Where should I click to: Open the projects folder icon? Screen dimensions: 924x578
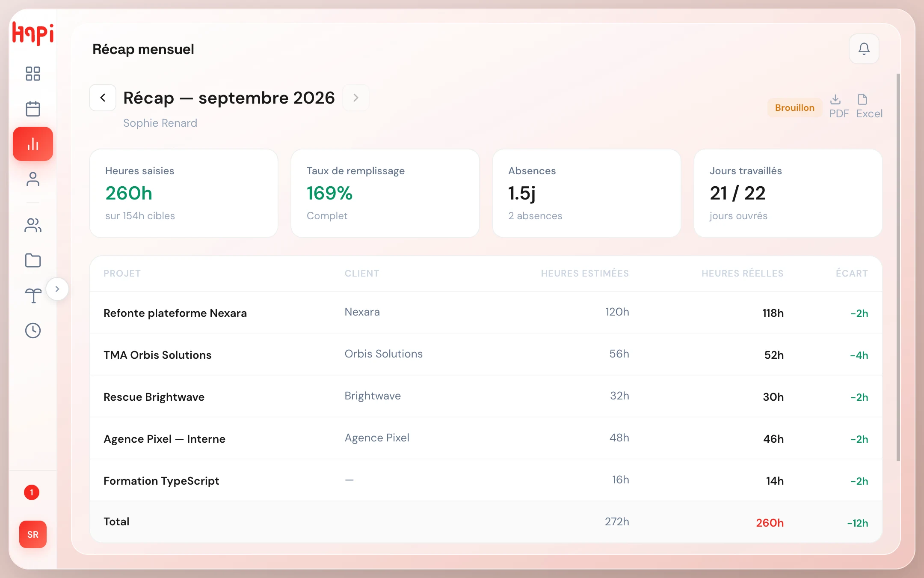tap(33, 260)
